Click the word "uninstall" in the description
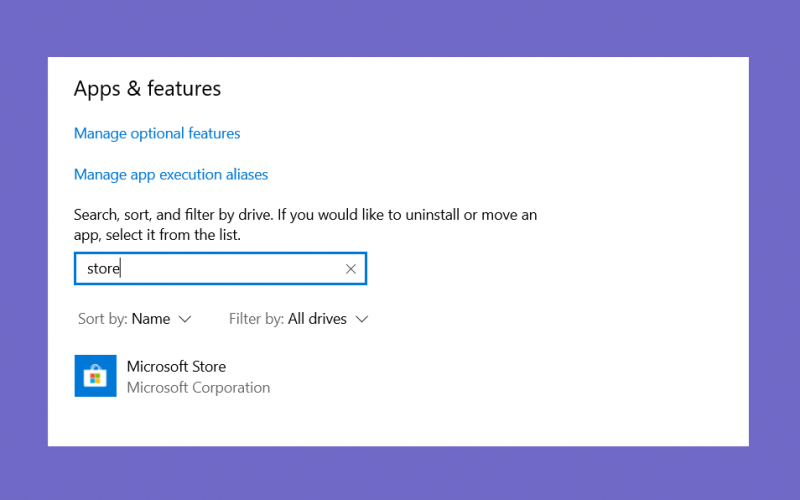Viewport: 800px width, 500px height. tap(432, 215)
